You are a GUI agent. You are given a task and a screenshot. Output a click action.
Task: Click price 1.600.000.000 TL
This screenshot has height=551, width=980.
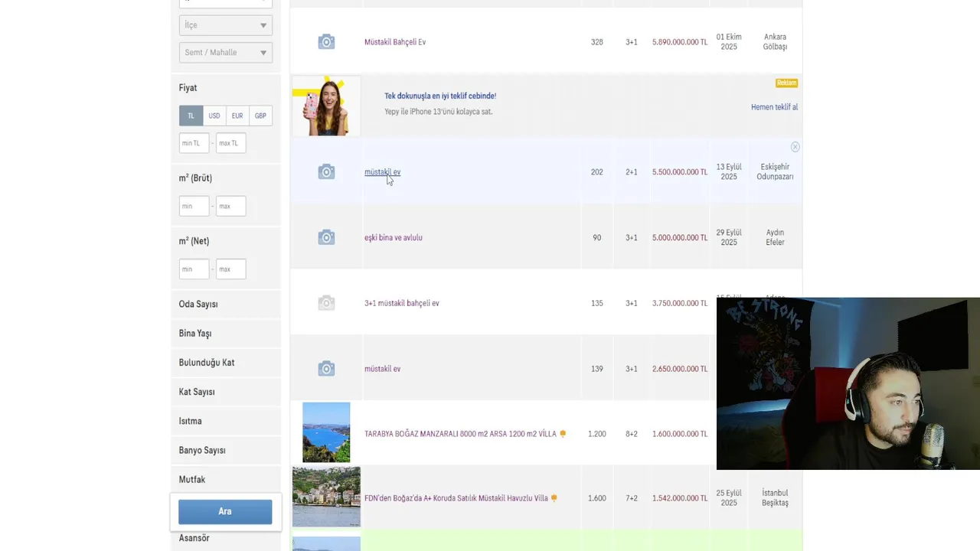click(680, 434)
